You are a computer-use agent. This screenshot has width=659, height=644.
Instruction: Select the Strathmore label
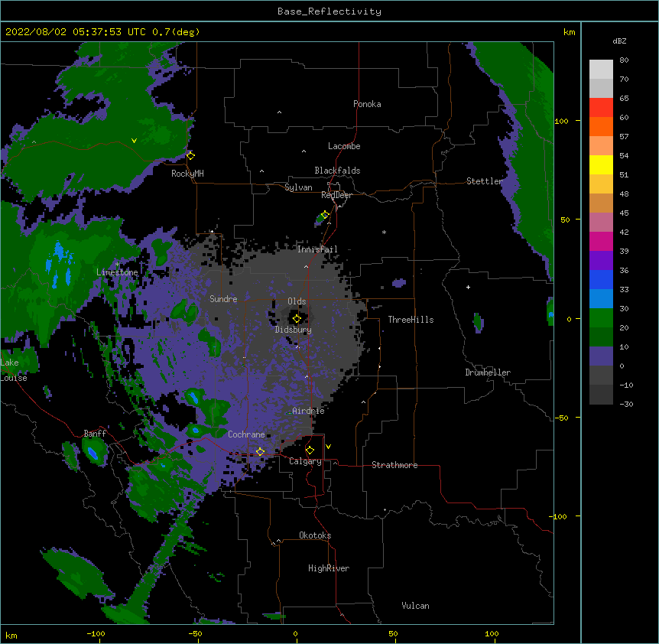point(394,465)
